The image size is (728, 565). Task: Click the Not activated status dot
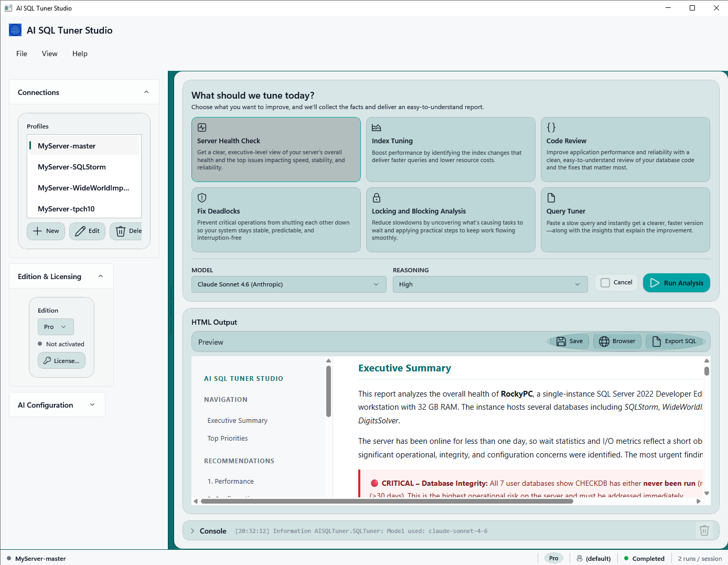(40, 344)
